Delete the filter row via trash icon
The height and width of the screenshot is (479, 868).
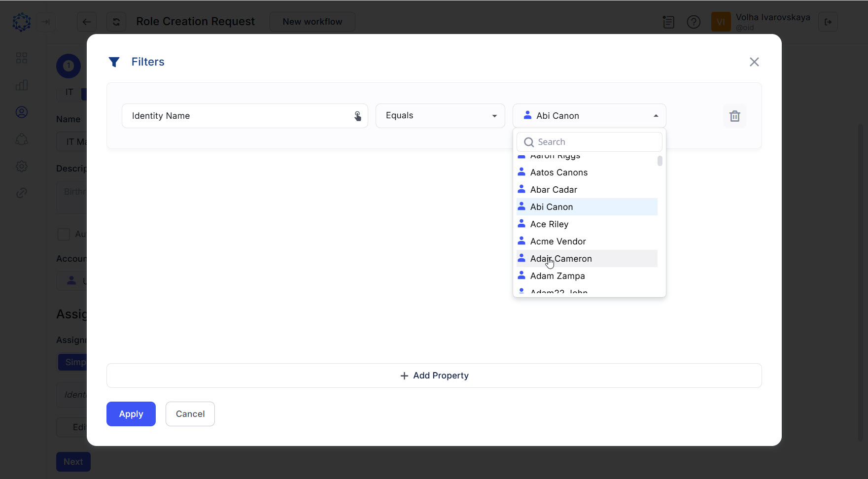click(734, 116)
